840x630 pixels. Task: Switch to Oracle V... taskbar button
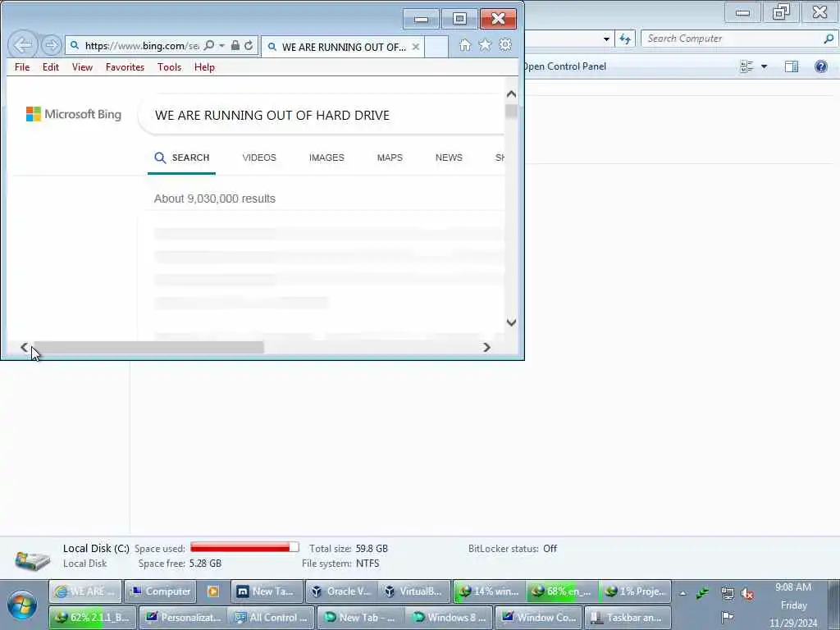pyautogui.click(x=340, y=591)
